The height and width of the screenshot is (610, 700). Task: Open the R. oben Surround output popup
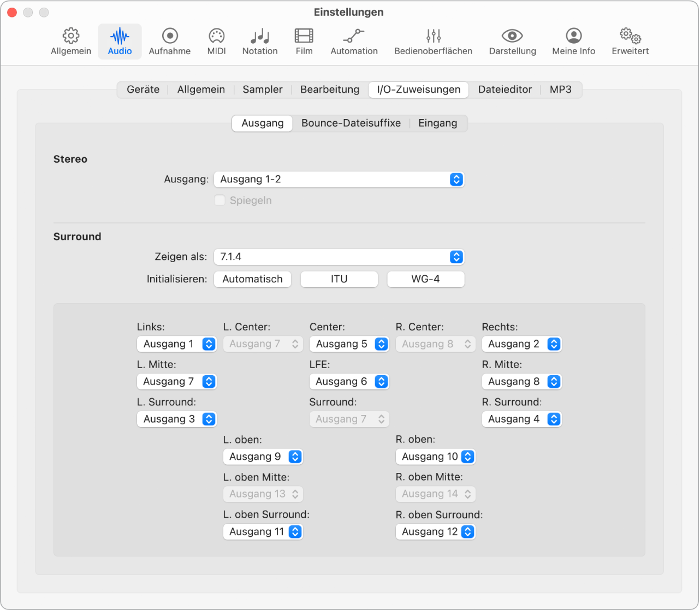(435, 531)
